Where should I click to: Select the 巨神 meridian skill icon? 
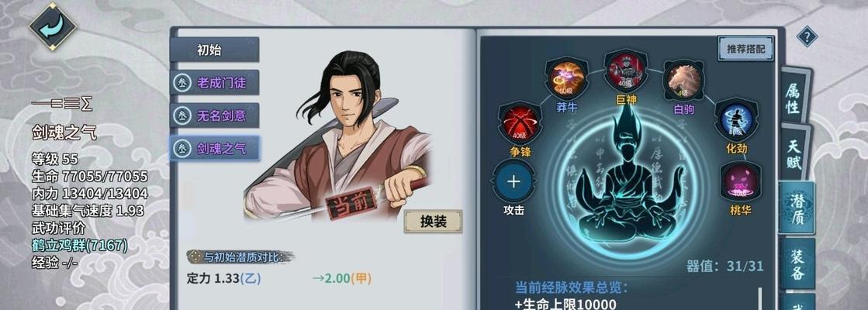pyautogui.click(x=625, y=71)
